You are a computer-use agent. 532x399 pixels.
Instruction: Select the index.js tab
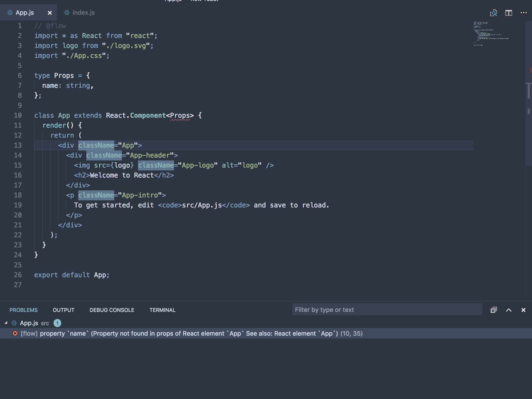click(83, 13)
